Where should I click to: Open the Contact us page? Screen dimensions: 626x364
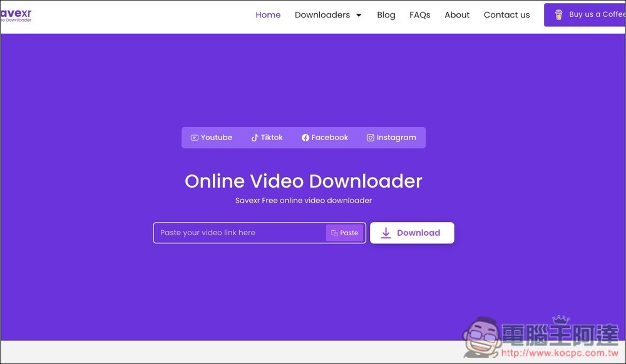(x=506, y=14)
